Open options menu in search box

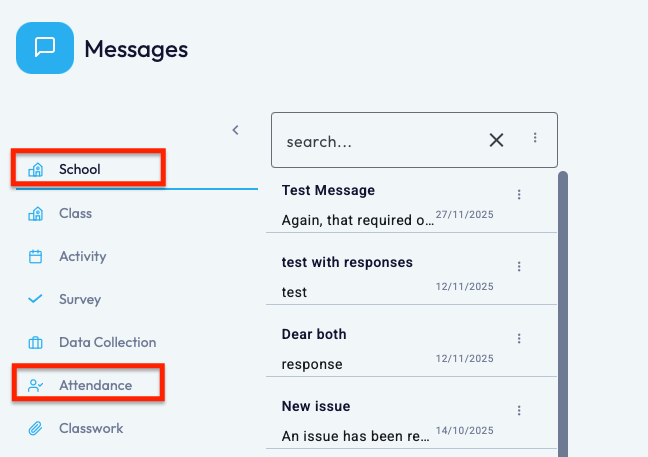click(535, 138)
